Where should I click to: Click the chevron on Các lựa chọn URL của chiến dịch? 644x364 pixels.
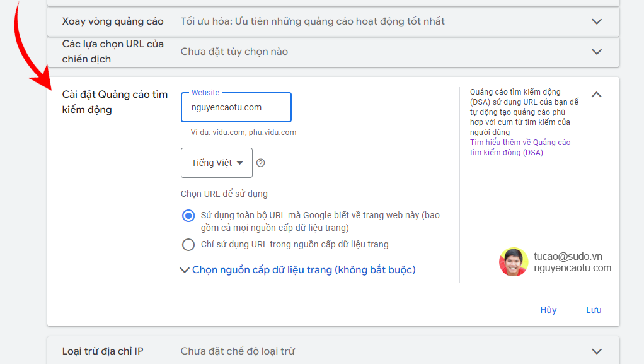[596, 52]
